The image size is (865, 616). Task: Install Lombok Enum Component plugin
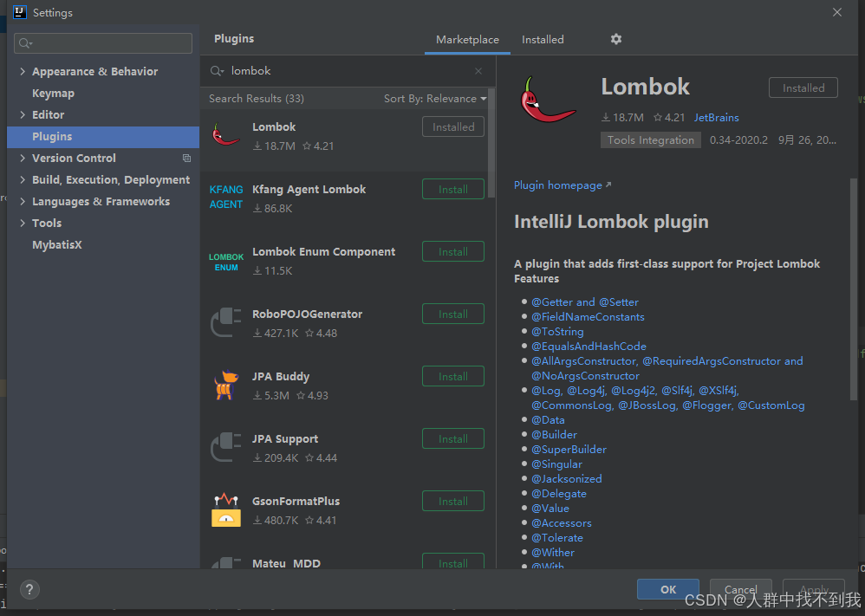(x=453, y=251)
